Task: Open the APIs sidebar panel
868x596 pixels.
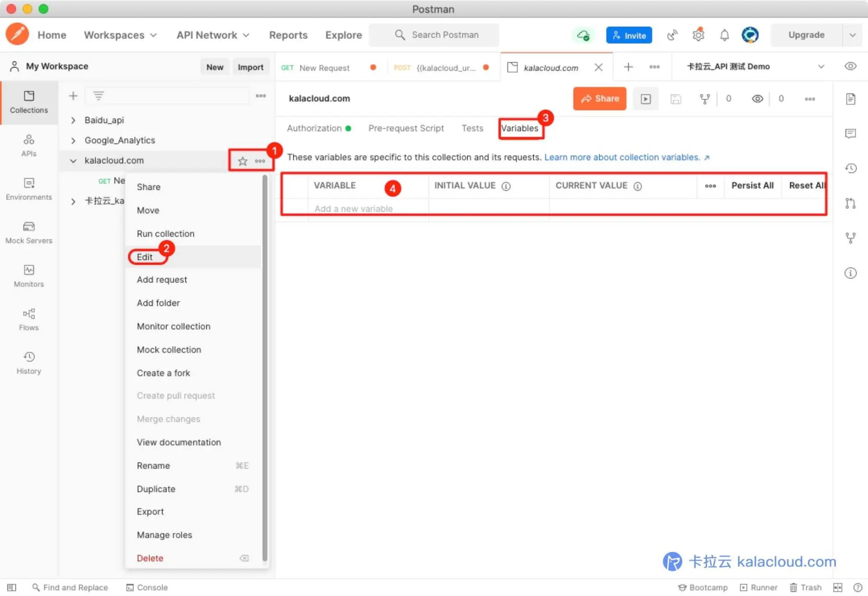Action: (x=29, y=145)
